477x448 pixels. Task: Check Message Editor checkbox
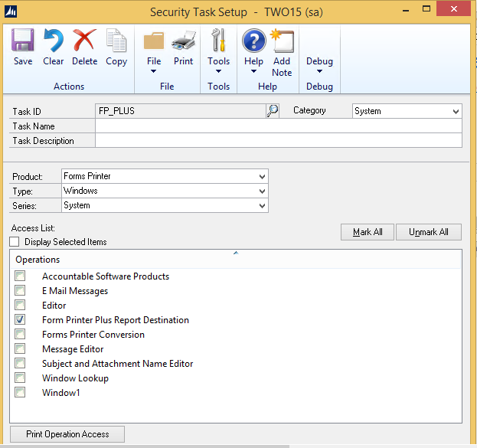[x=20, y=348]
